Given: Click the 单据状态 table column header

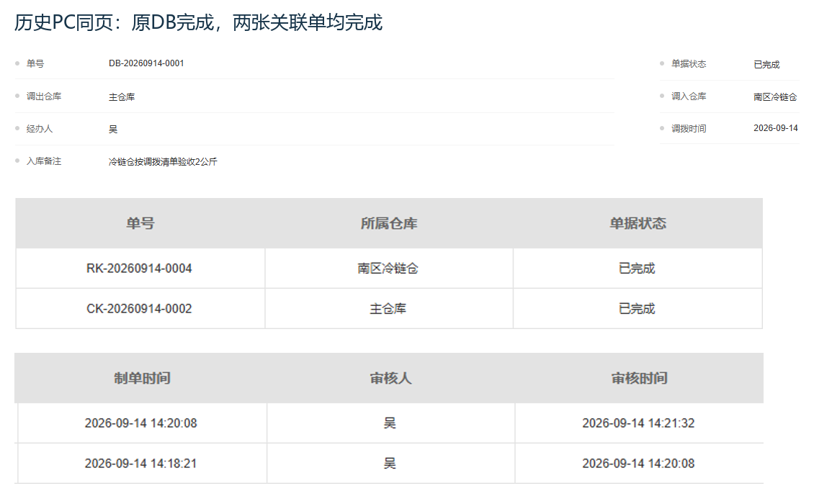Looking at the screenshot, I should [638, 223].
